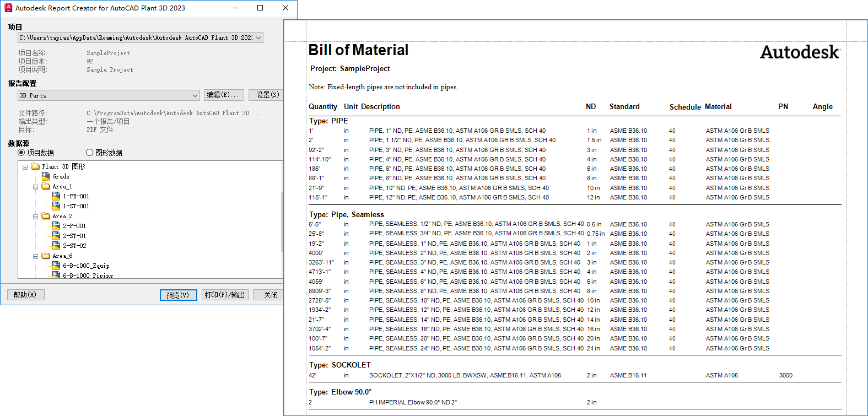The image size is (868, 416).
Task: Click the PDF 文件 target value
Action: (x=100, y=129)
